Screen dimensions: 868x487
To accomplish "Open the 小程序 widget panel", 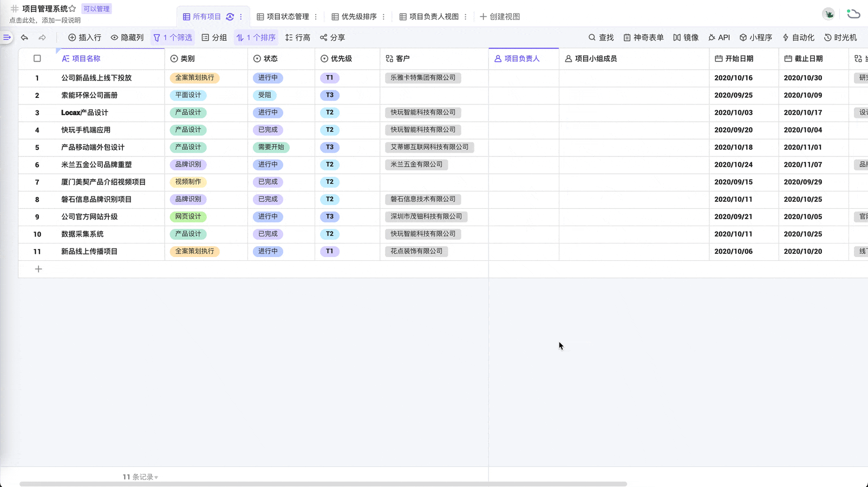I will [x=755, y=37].
